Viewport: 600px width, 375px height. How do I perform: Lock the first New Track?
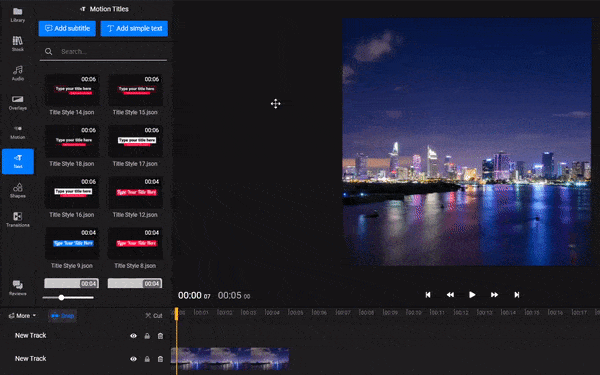tap(147, 336)
